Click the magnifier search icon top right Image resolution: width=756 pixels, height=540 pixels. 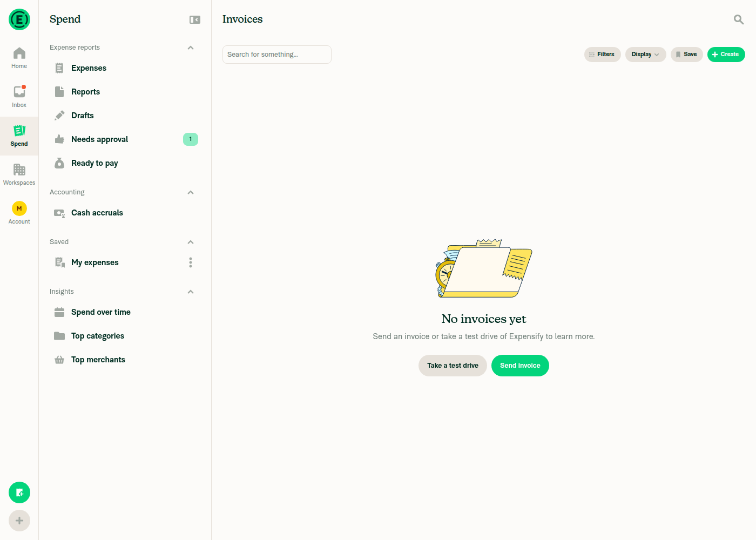[739, 19]
